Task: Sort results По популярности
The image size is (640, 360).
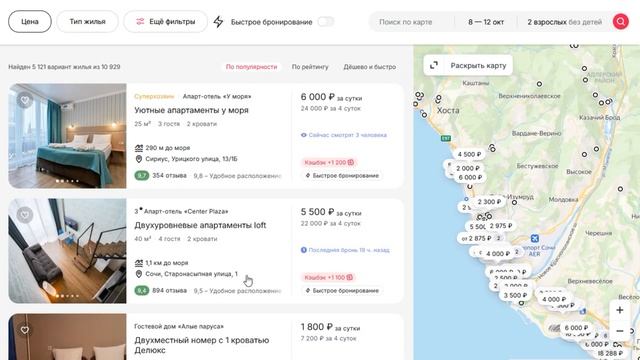Action: click(251, 67)
